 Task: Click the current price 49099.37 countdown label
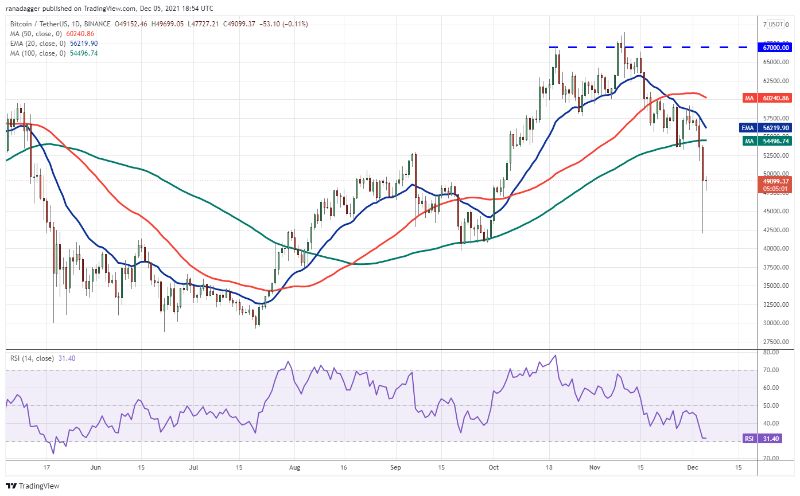pos(771,184)
